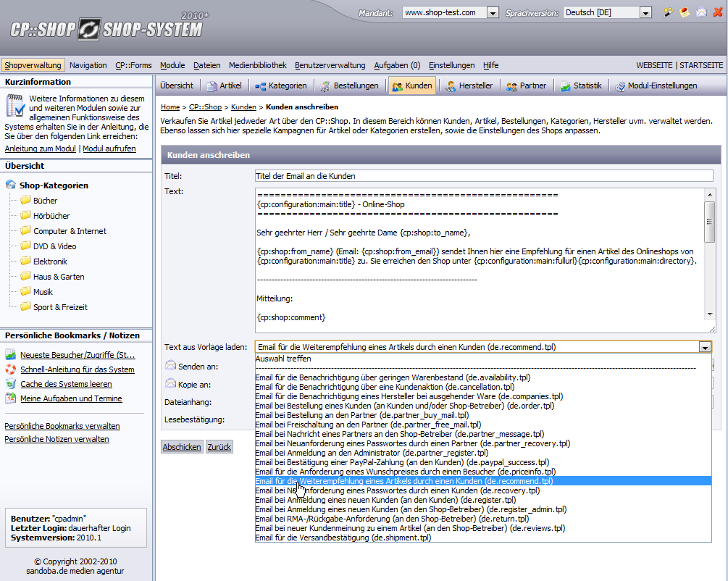Click the Kopie an envelope icon
The width and height of the screenshot is (728, 581).
(170, 384)
